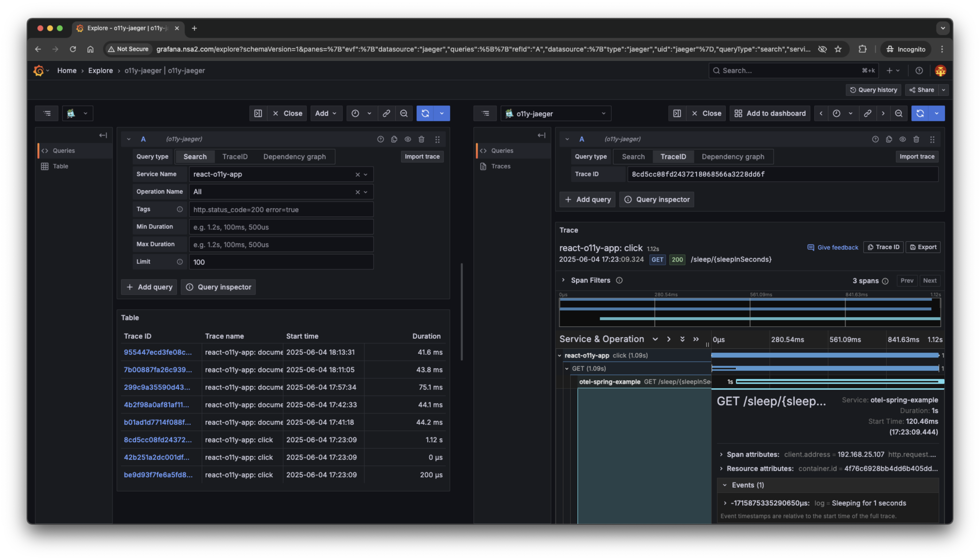Click Query history button
The height and width of the screenshot is (560, 980).
click(x=873, y=90)
